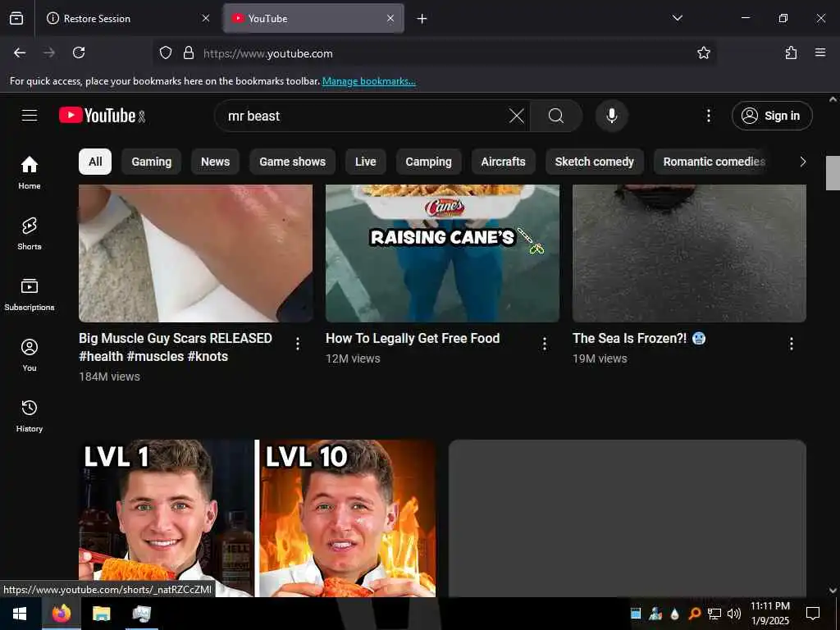This screenshot has height=630, width=840.
Task: Open Firefox extensions puzzle icon
Action: click(x=791, y=52)
